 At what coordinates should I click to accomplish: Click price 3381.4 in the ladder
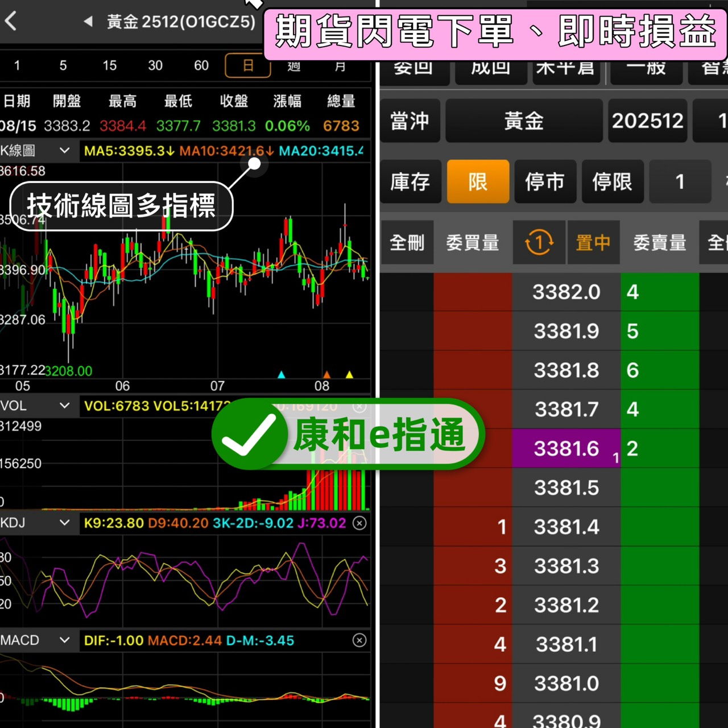566,527
